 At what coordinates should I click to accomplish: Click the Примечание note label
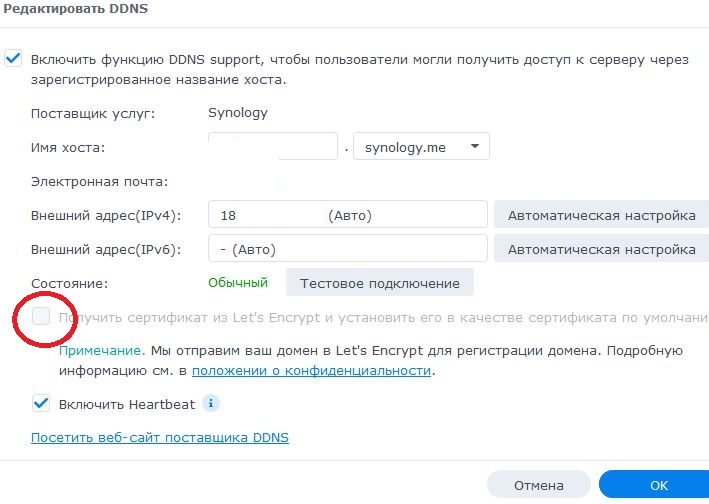tap(101, 351)
